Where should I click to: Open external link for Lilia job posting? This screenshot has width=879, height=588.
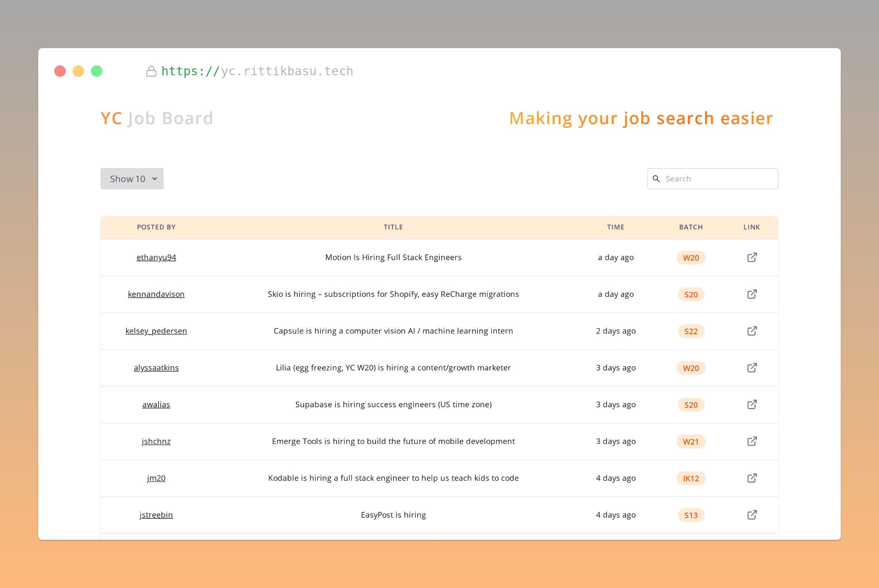coord(752,367)
